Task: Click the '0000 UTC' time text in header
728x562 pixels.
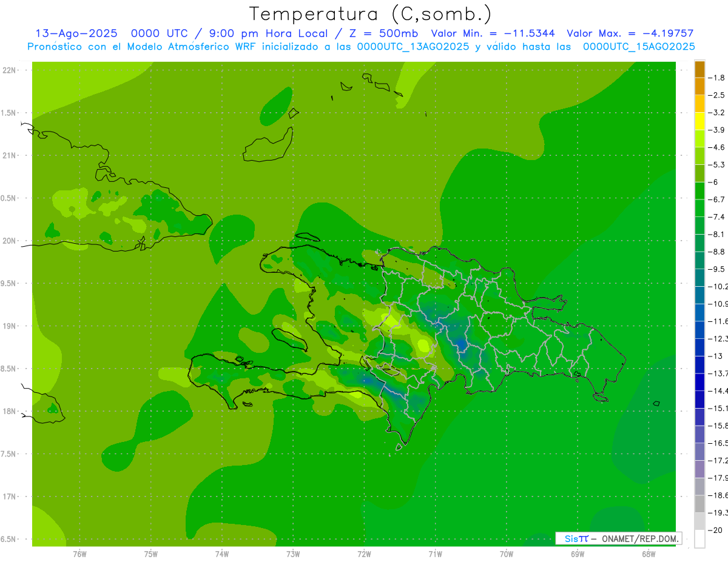Action: pos(160,33)
